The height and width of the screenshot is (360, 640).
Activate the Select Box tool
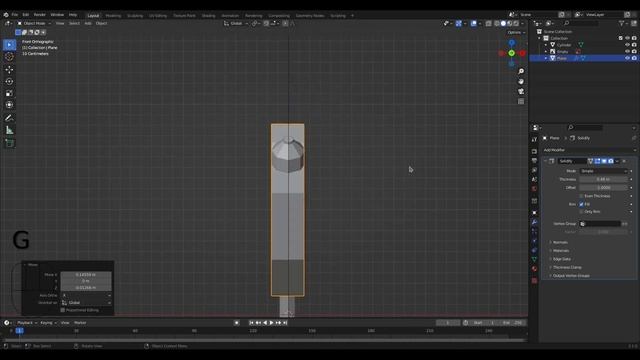tap(9, 44)
